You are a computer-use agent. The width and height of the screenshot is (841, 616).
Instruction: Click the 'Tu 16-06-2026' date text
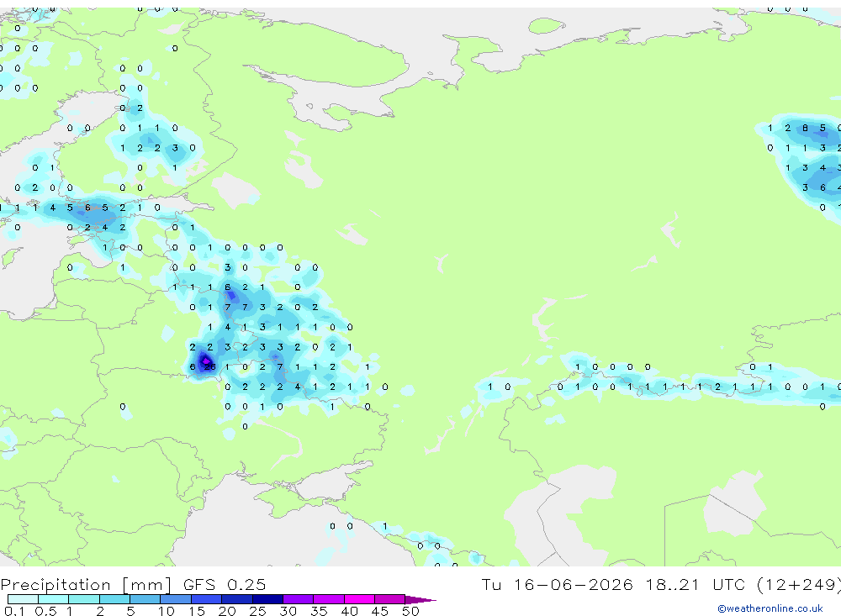click(x=557, y=584)
